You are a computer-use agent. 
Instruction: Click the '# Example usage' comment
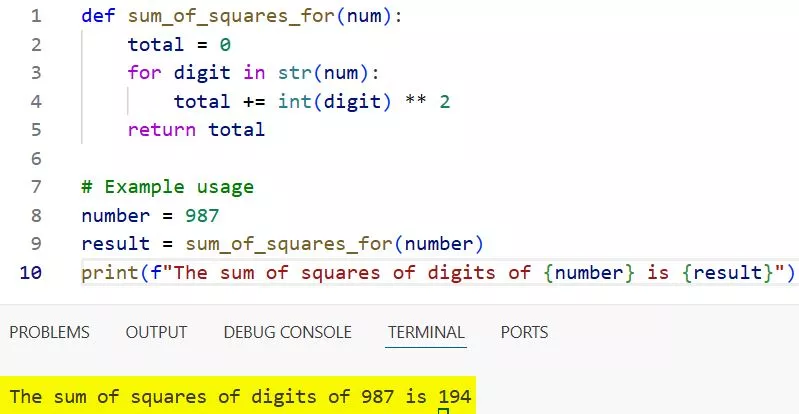tap(167, 187)
